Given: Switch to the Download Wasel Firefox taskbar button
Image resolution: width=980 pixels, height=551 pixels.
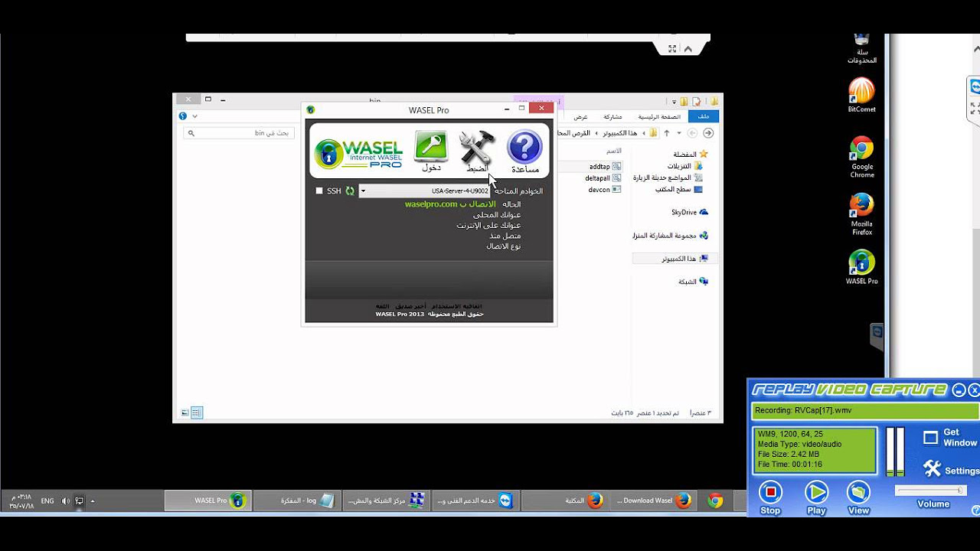Looking at the screenshot, I should (653, 500).
